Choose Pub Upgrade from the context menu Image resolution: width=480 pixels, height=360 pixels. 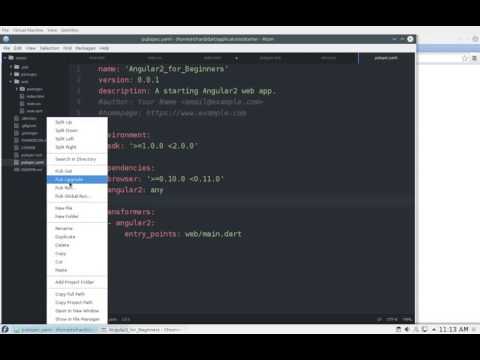pyautogui.click(x=77, y=179)
